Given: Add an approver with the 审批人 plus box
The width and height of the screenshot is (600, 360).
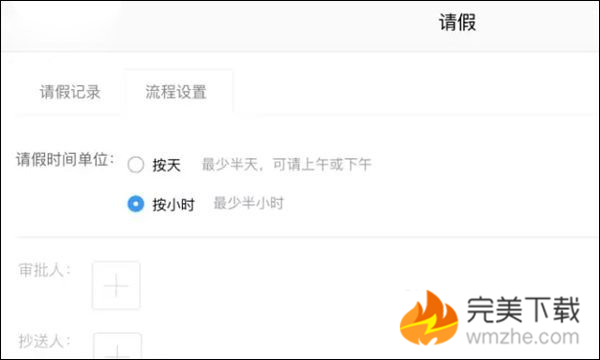Looking at the screenshot, I should 116,285.
